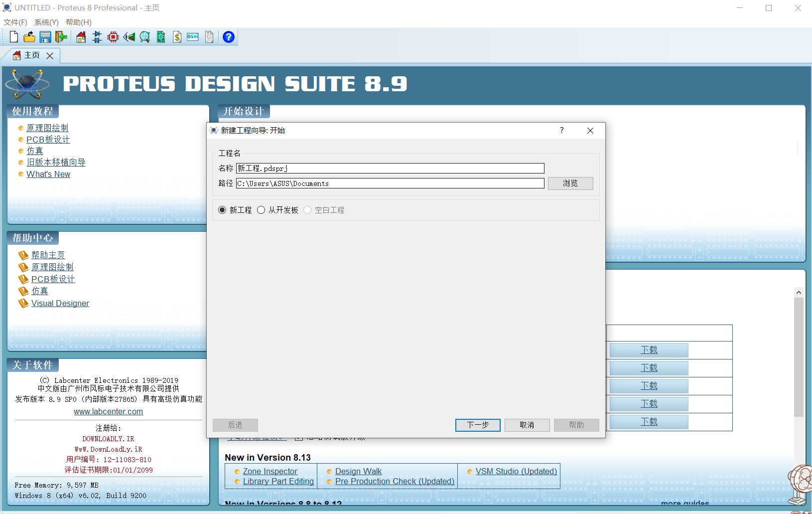812x514 pixels.
Task: Open the Visual Designer help link
Action: pyautogui.click(x=60, y=303)
